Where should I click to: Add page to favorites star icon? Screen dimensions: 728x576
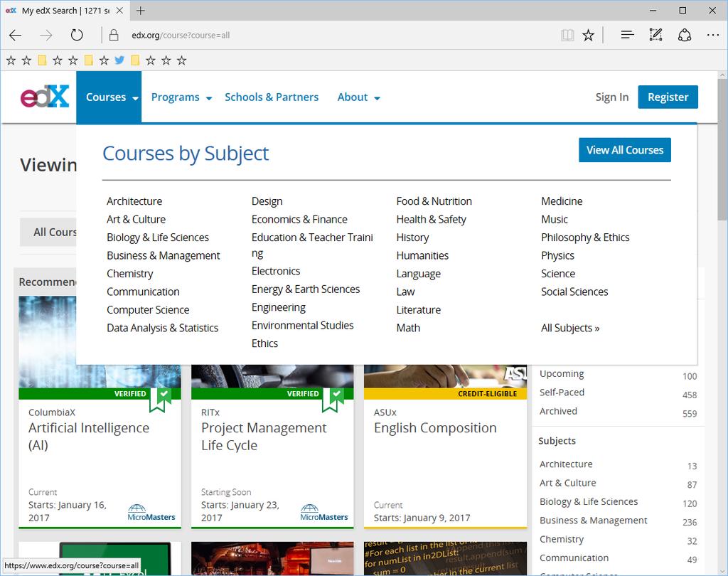[588, 36]
